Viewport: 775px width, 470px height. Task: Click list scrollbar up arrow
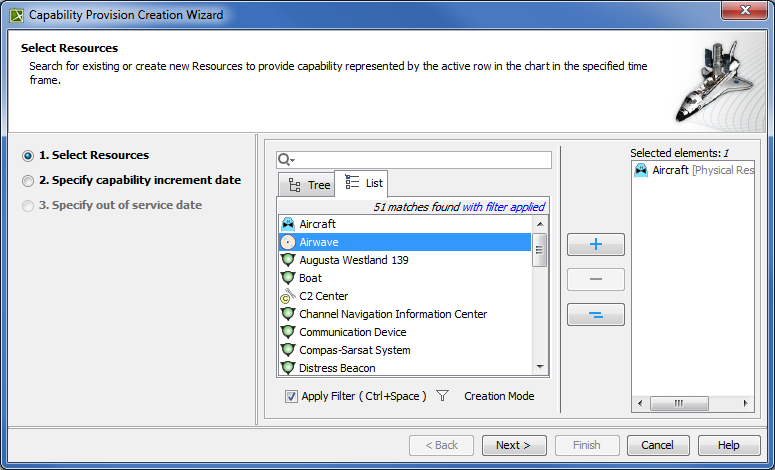tap(540, 224)
